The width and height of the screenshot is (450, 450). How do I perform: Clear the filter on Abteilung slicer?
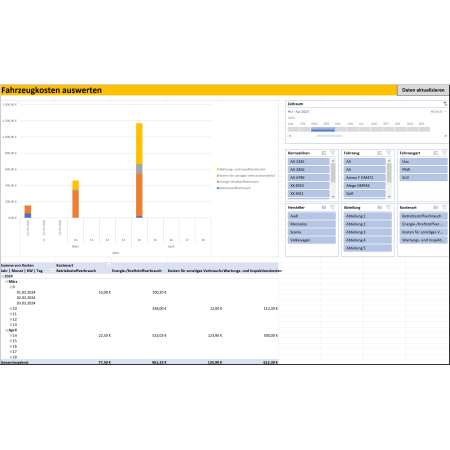(x=388, y=207)
